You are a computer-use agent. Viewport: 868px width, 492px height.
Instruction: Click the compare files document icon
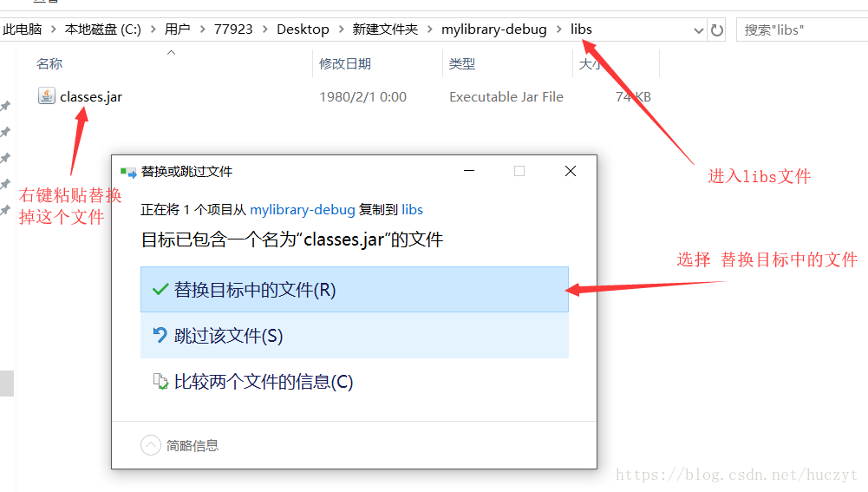click(160, 381)
